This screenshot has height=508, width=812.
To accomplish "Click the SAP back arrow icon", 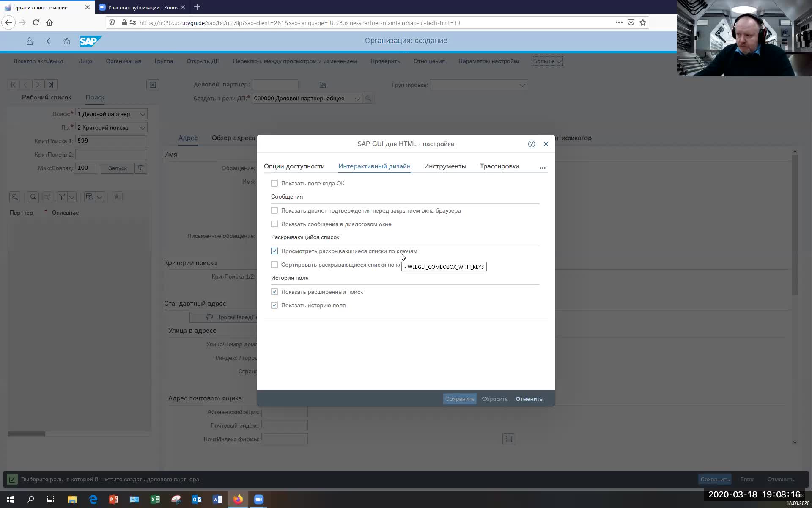I will pos(48,41).
